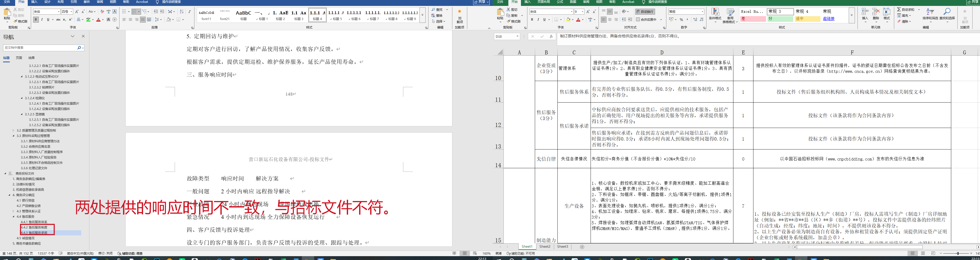The image size is (980, 260).
Task: Click sort A-Z icon in Word
Action: [181, 12]
